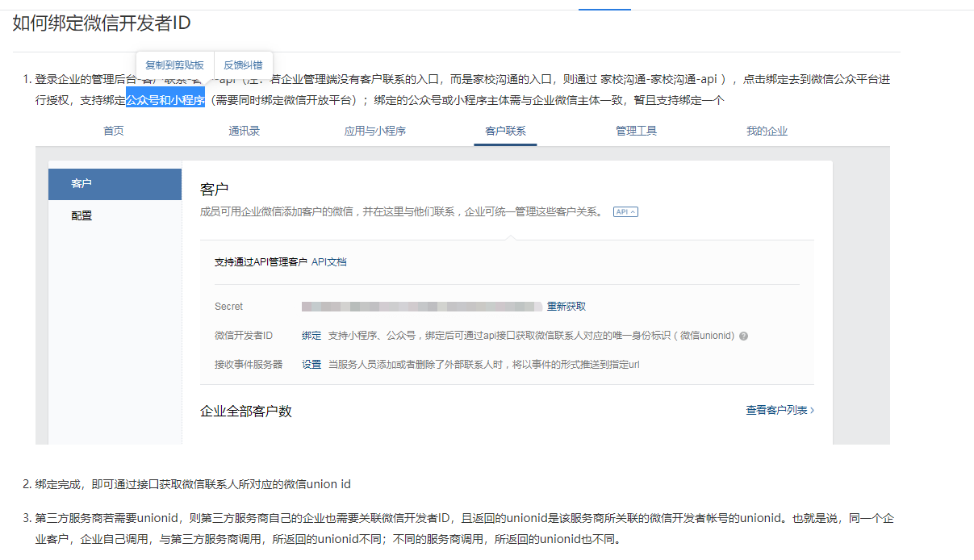The image size is (974, 560).
Task: Open 查看客户列表 link
Action: coord(780,410)
